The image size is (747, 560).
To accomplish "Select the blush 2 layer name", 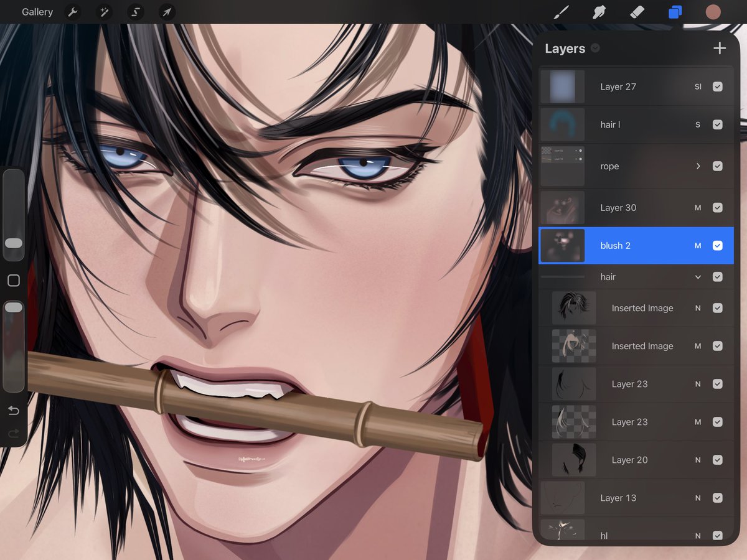I will pos(616,246).
